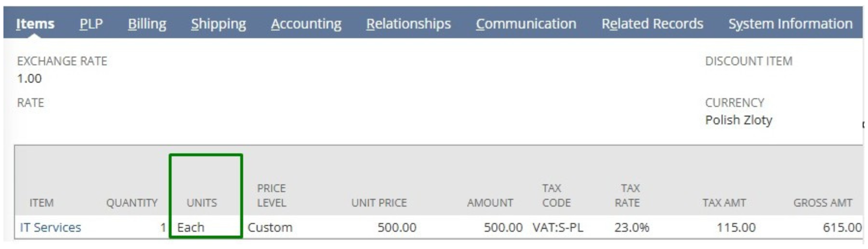Click the Units column header
Screen dimensions: 868x249
pos(202,202)
